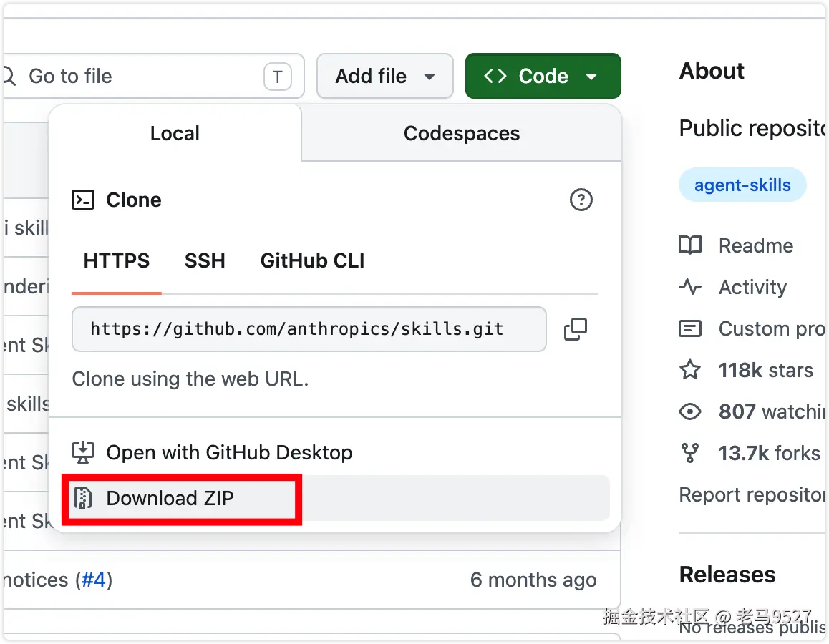Click the code brackets icon in Code button
This screenshot has width=829, height=644.
[x=495, y=76]
